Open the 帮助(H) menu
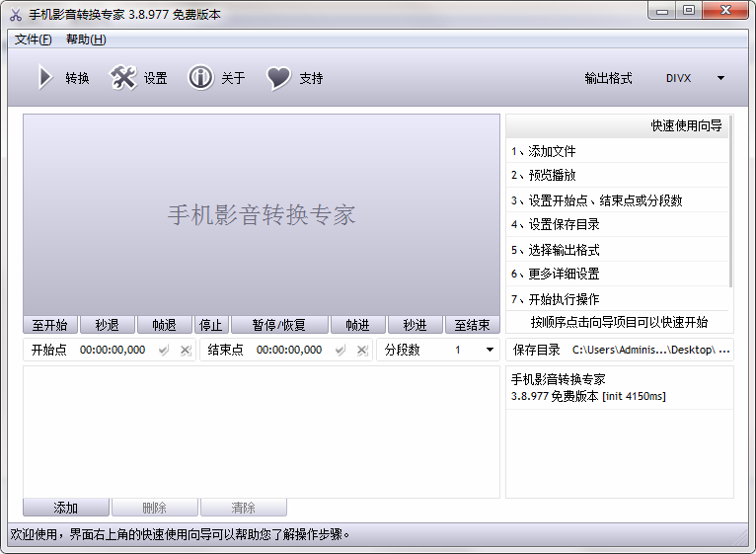Screen dimensions: 756x554 (x=86, y=40)
